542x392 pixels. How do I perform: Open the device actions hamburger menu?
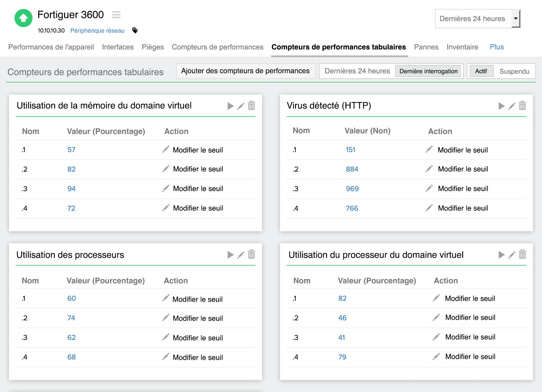pyautogui.click(x=116, y=14)
